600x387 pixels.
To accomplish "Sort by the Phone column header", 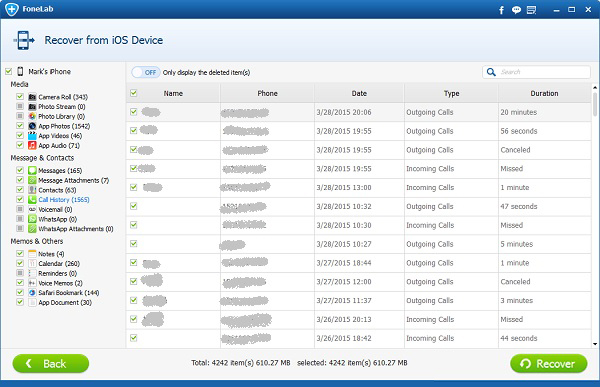I will tap(267, 93).
